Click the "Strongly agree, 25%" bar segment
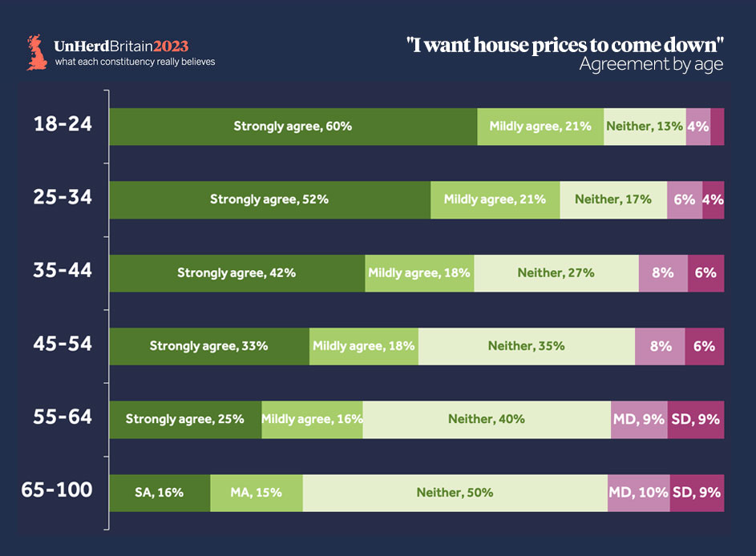756x556 pixels. [x=185, y=419]
